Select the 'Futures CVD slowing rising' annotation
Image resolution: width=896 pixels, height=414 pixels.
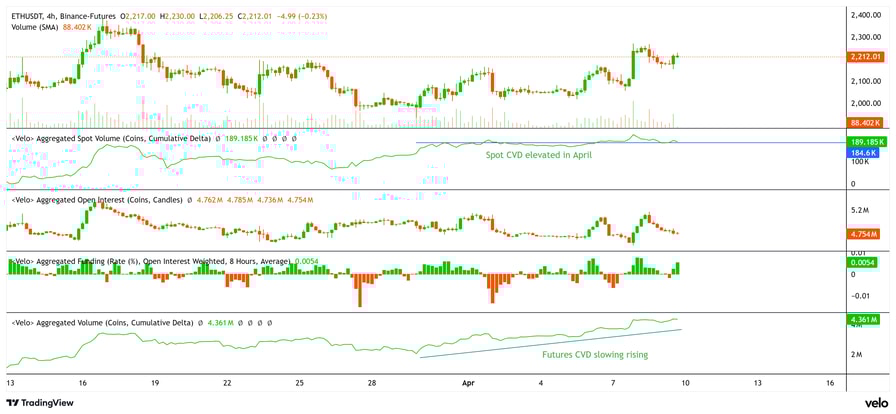click(x=594, y=354)
